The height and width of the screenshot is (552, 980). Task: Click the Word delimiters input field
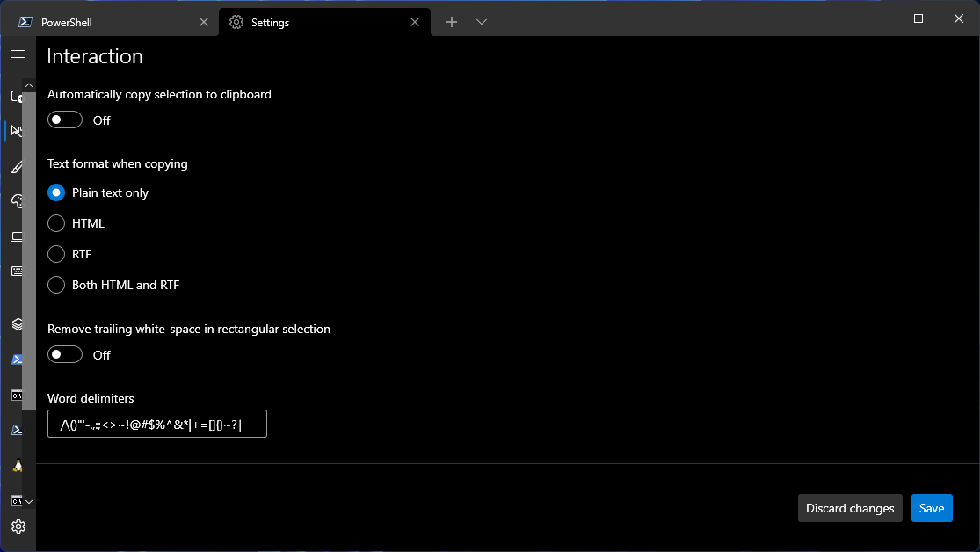point(156,423)
